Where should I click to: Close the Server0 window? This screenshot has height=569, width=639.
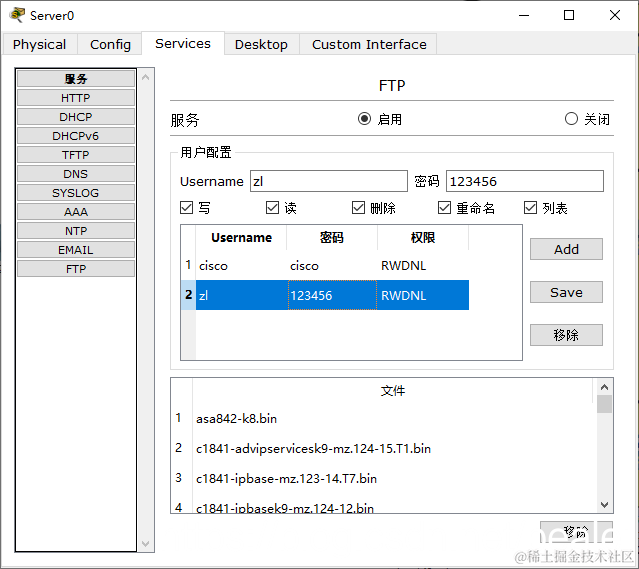pos(615,15)
